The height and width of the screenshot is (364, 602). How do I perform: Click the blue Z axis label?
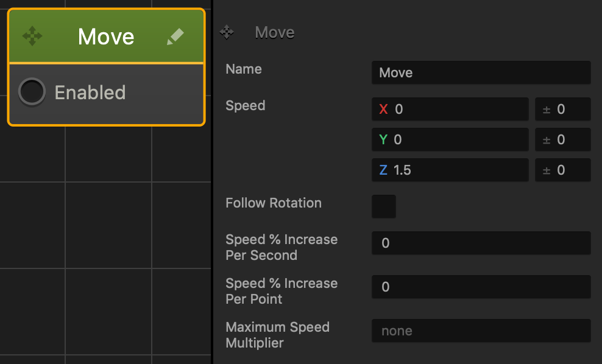(383, 170)
